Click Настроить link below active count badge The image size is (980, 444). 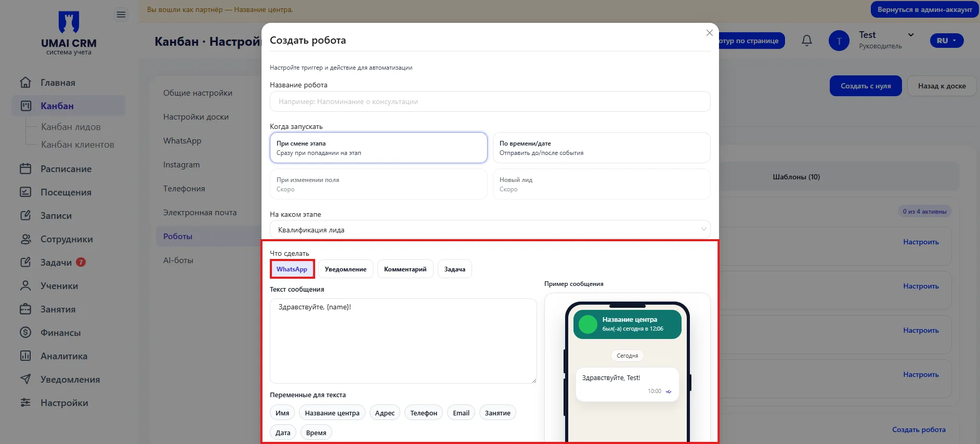tap(921, 242)
